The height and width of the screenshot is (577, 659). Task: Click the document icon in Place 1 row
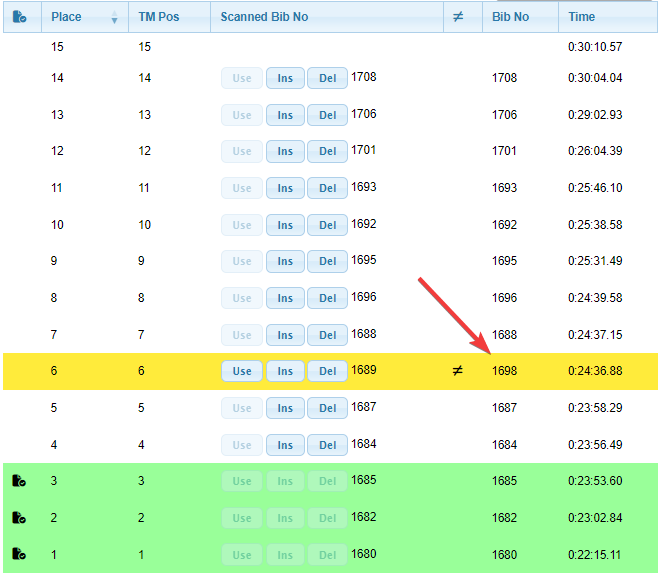[x=19, y=555]
